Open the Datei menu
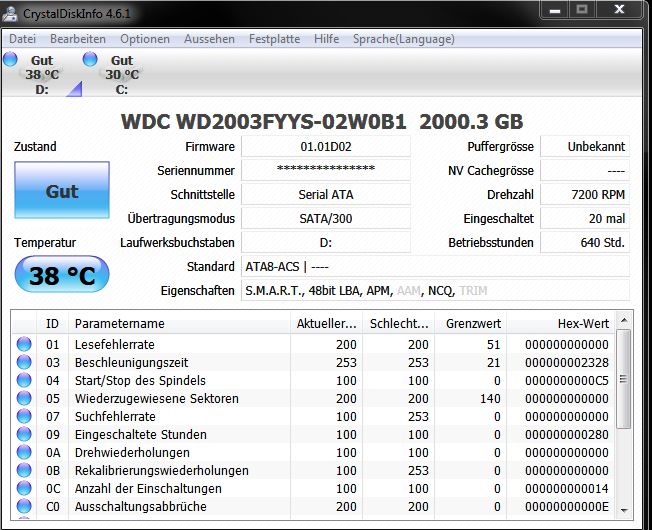652x530 pixels. [22, 39]
